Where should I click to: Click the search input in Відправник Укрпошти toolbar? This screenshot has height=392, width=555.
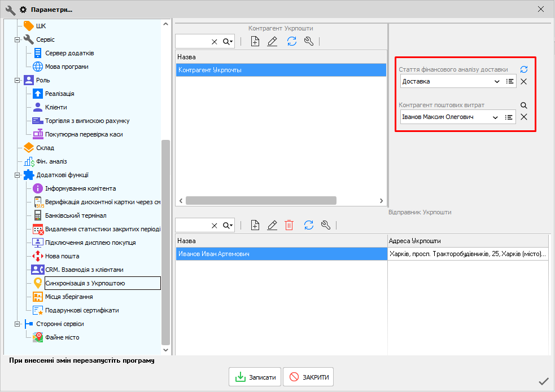point(193,225)
